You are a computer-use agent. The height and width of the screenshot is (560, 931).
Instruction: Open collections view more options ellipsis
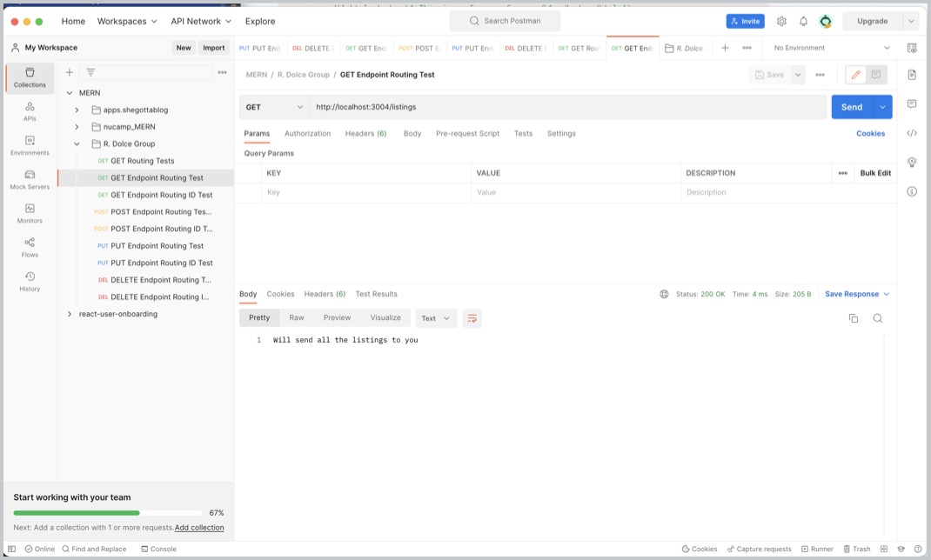tap(222, 72)
